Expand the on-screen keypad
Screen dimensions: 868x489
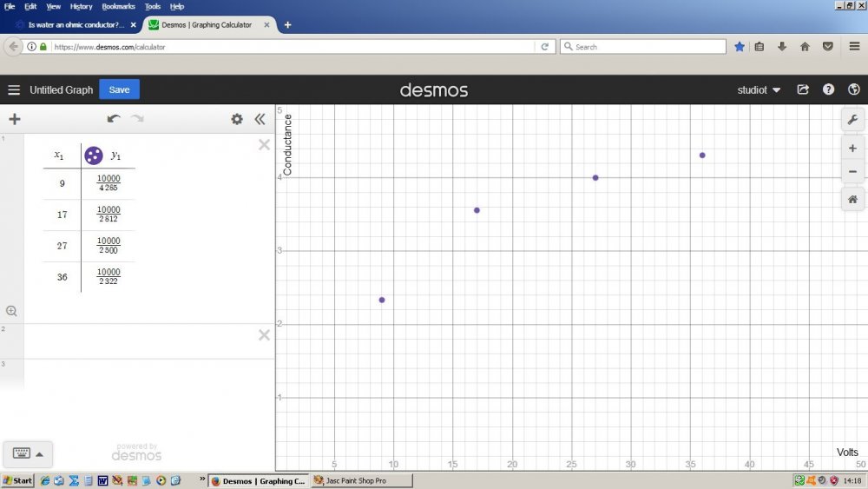(x=29, y=453)
